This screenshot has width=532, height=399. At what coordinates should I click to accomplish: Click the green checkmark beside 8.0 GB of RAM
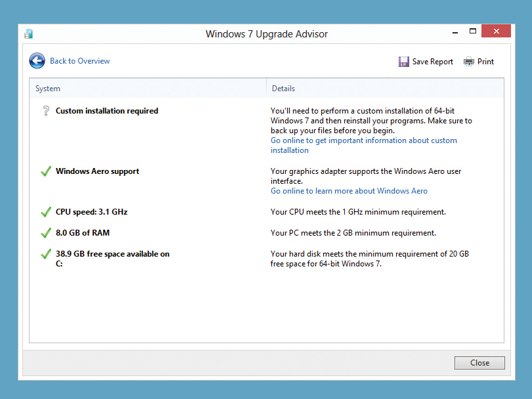[x=46, y=233]
